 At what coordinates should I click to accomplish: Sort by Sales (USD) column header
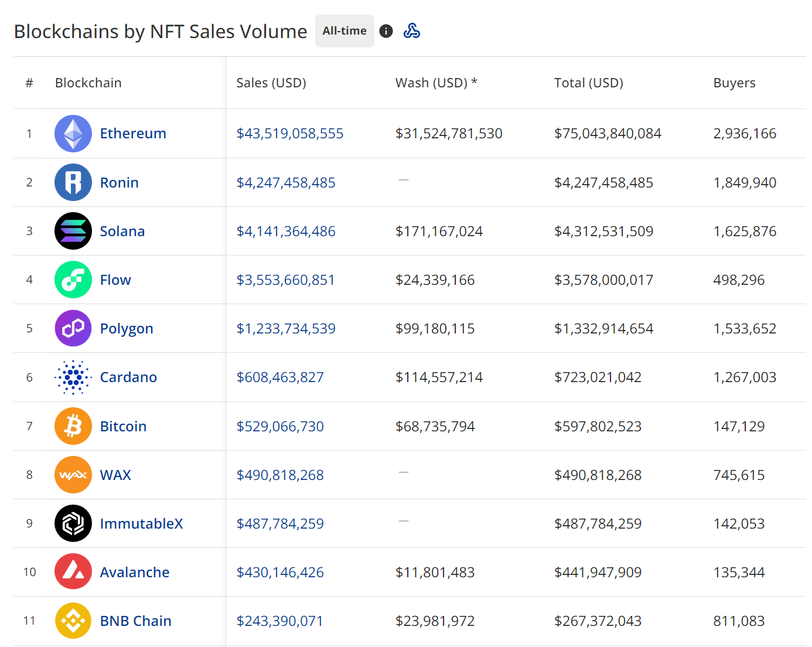point(271,83)
